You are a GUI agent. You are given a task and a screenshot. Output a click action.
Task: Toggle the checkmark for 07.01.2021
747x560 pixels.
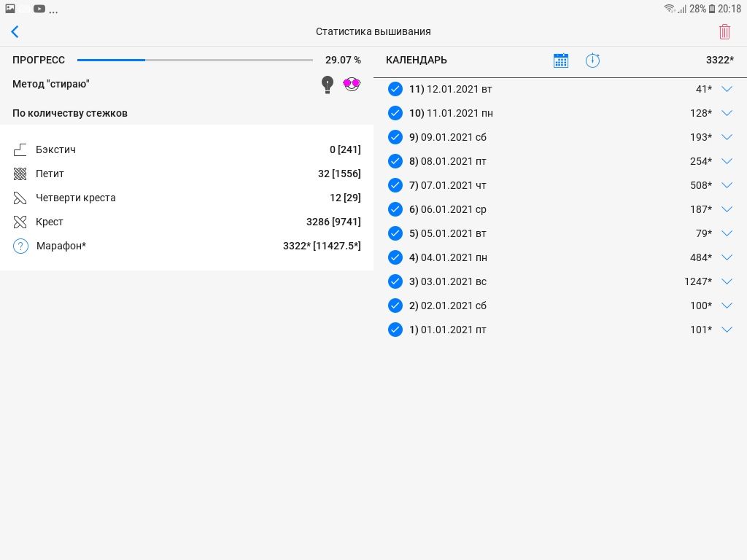pos(395,185)
